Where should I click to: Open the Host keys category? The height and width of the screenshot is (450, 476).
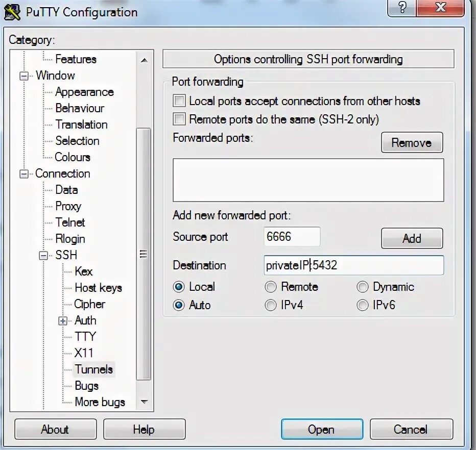click(x=99, y=288)
